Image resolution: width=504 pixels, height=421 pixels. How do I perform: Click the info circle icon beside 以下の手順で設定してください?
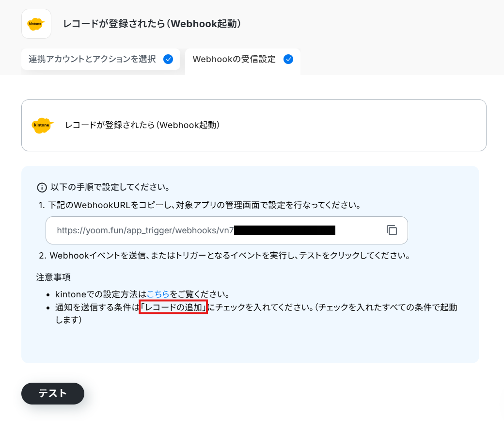[42, 188]
